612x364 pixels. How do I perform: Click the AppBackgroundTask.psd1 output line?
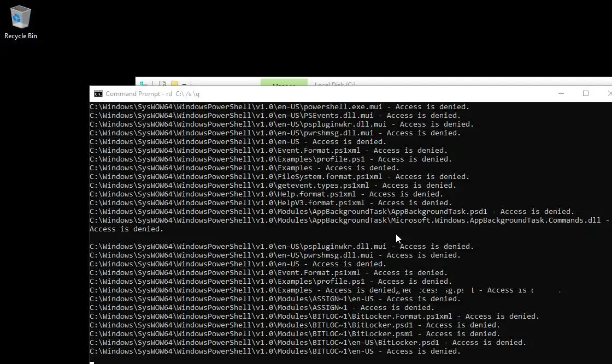[x=332, y=212]
